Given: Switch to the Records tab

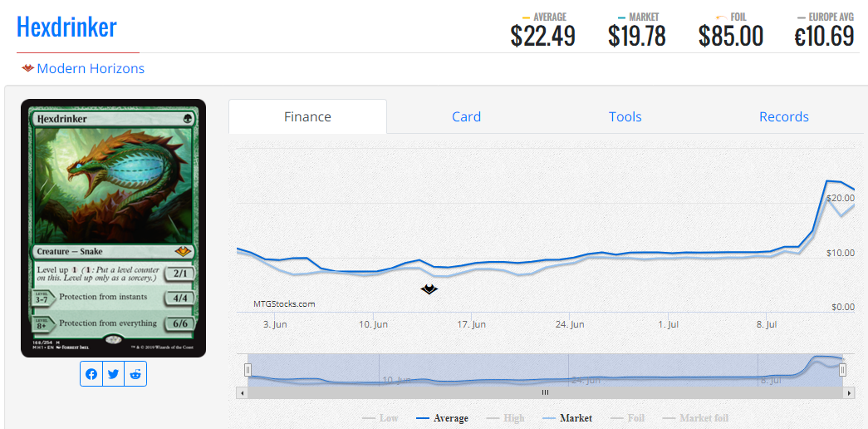Looking at the screenshot, I should tap(784, 117).
